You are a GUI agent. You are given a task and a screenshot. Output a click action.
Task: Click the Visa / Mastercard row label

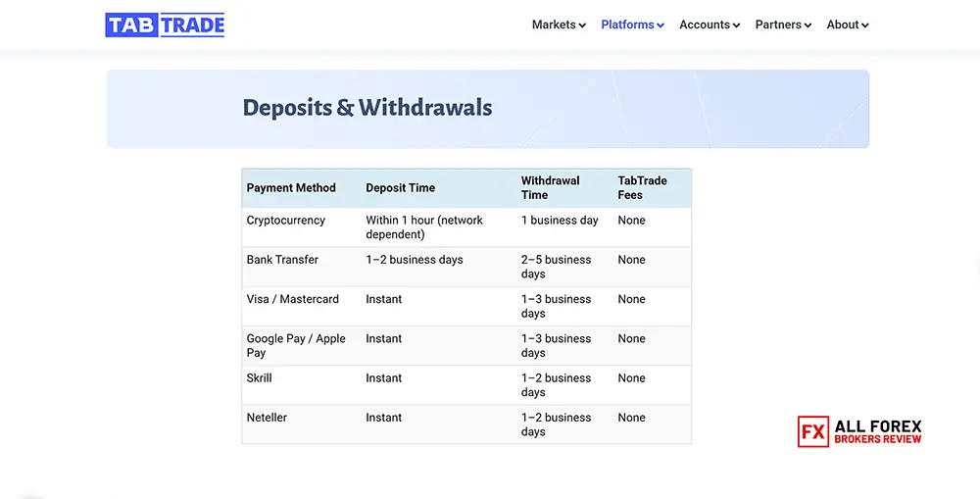tap(292, 299)
